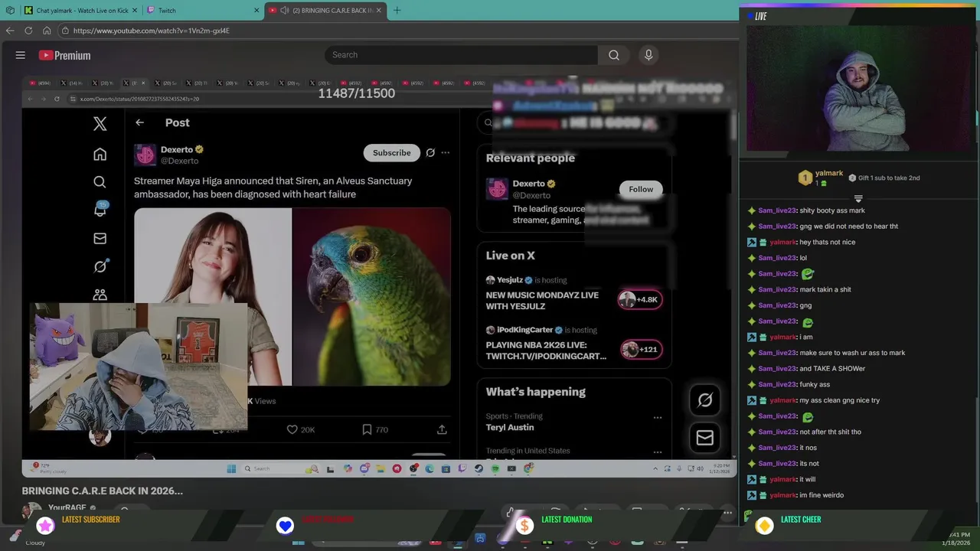Open X Home icon in sidebar
980x551 pixels.
pos(100,155)
